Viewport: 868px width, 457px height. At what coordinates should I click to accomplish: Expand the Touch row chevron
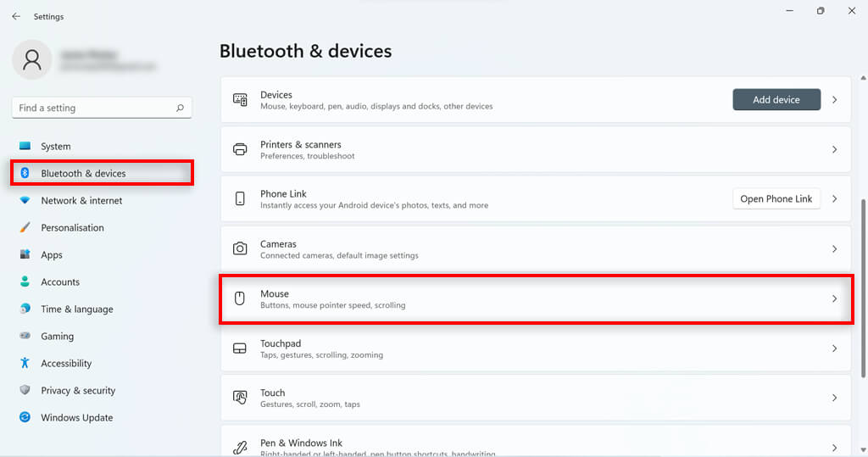coord(834,398)
